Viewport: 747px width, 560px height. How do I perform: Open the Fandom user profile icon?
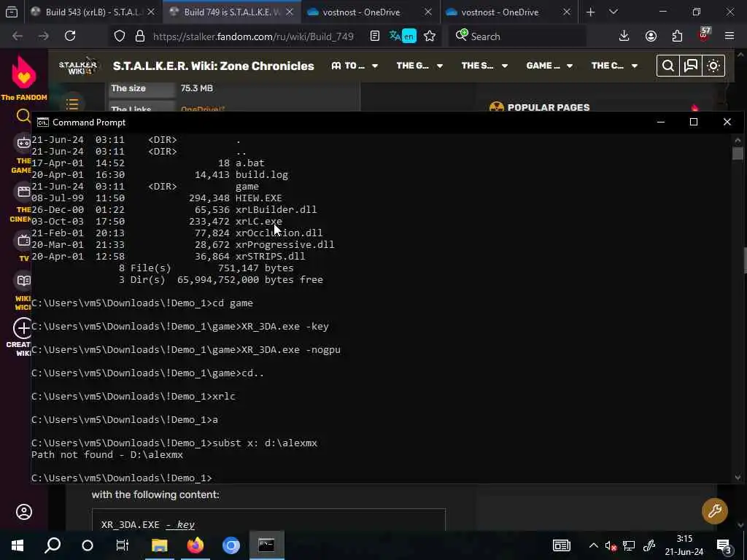(x=24, y=512)
